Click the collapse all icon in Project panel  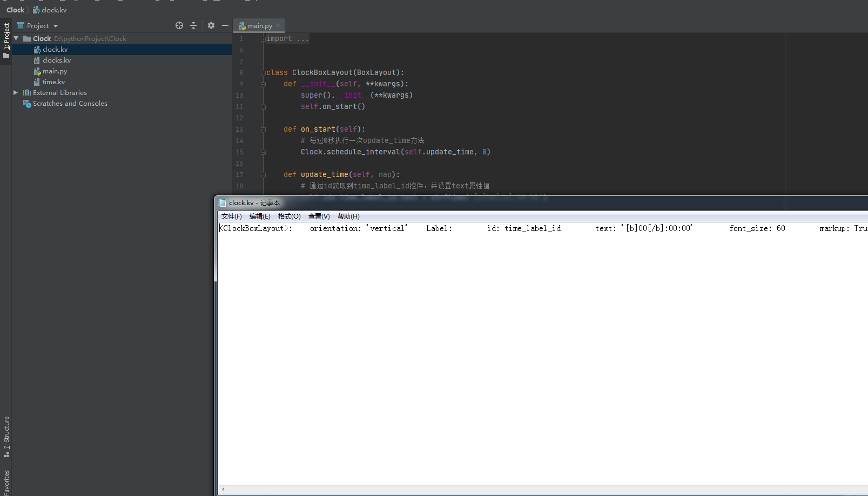(193, 25)
